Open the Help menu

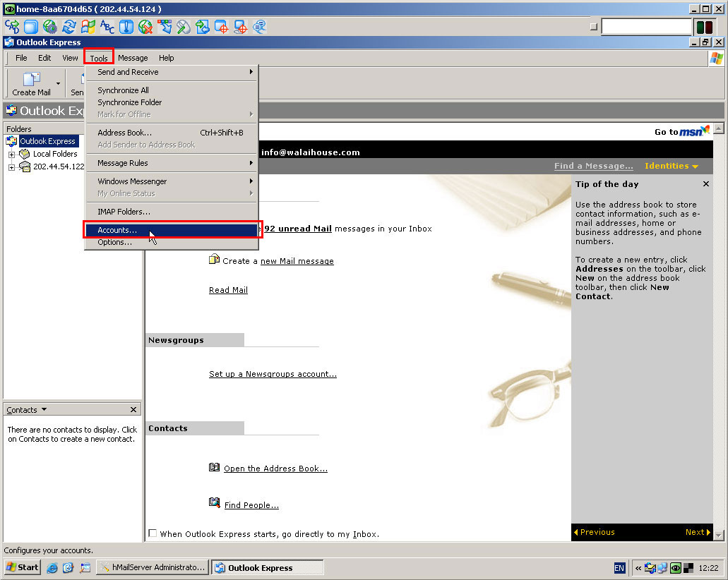tap(166, 58)
